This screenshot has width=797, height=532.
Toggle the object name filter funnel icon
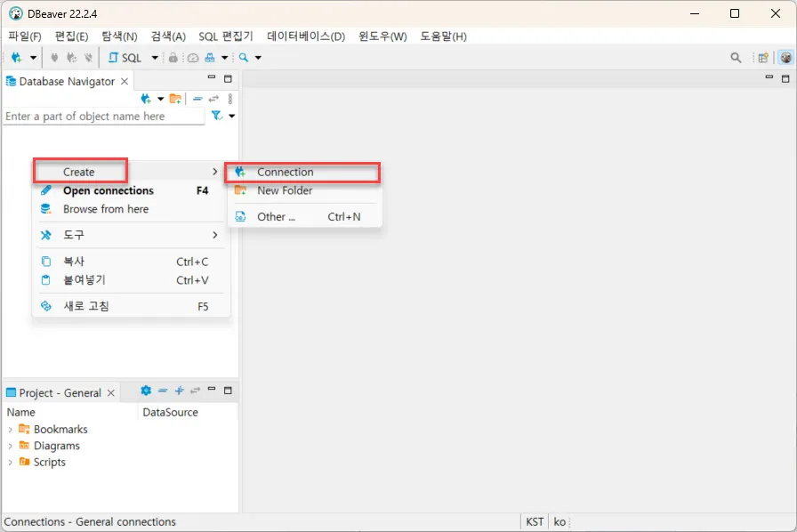216,116
